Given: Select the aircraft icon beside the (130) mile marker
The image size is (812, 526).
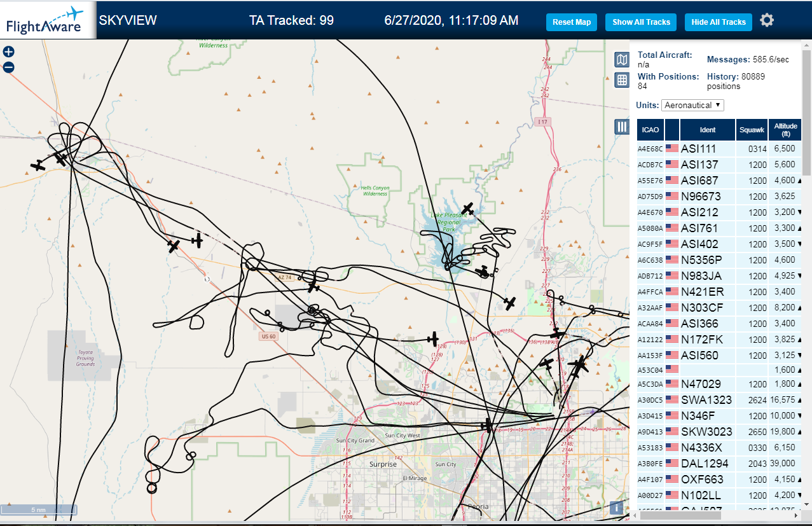Looking at the screenshot, I should (x=433, y=338).
